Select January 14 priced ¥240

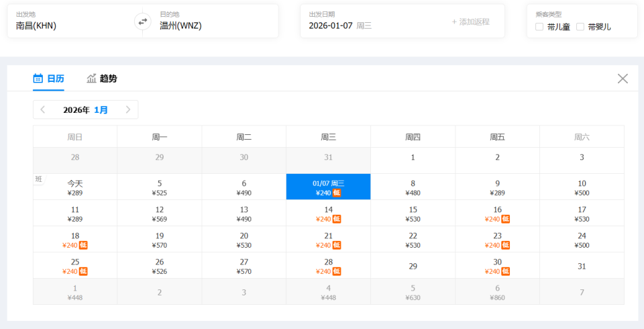[x=328, y=213]
